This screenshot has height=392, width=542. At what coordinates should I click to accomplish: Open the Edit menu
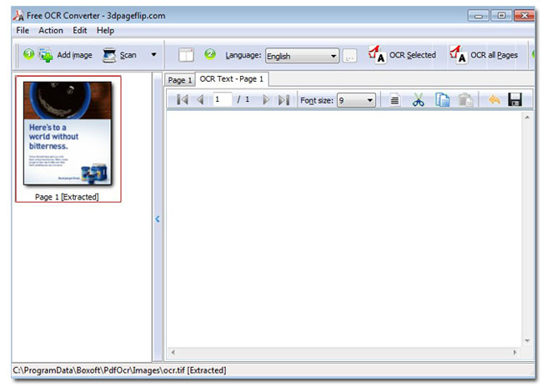pos(79,30)
